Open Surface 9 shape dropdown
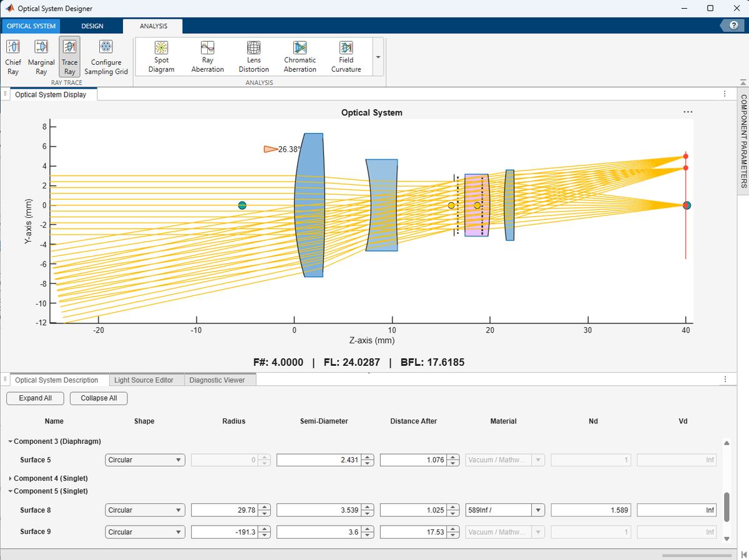749x560 pixels. click(145, 532)
